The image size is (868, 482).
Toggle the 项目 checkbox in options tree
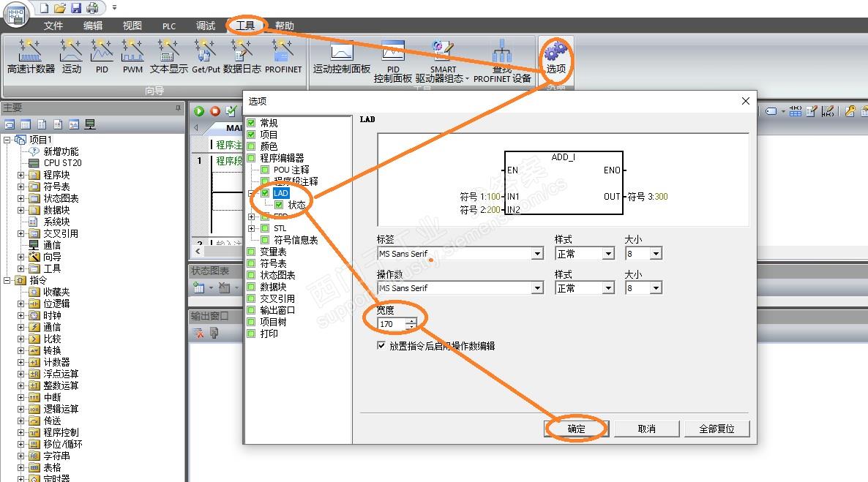[x=251, y=135]
